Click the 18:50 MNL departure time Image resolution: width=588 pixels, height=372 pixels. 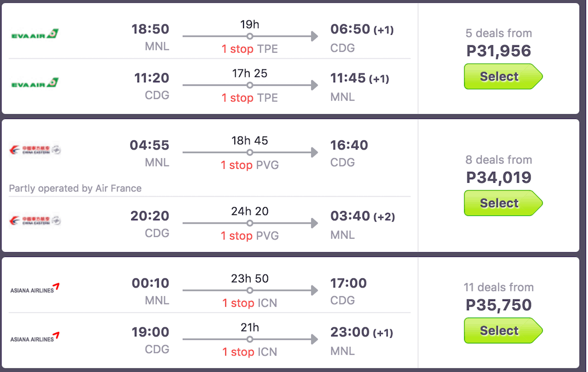150,29
